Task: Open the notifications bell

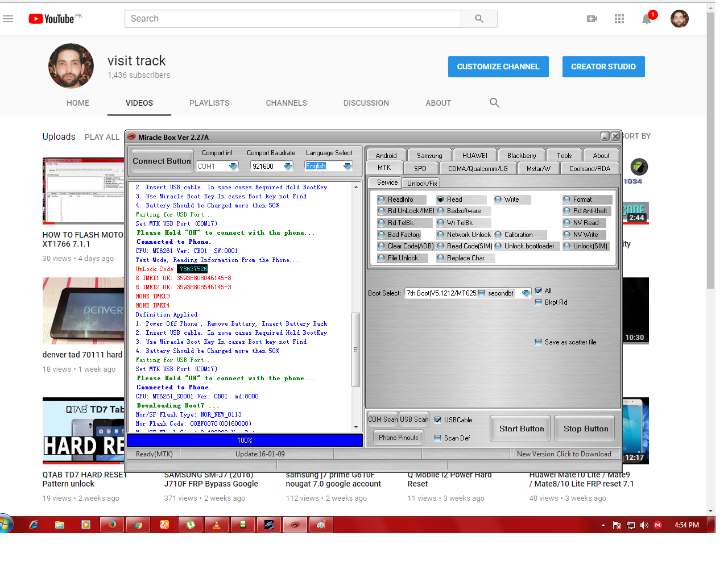Action: coord(647,19)
